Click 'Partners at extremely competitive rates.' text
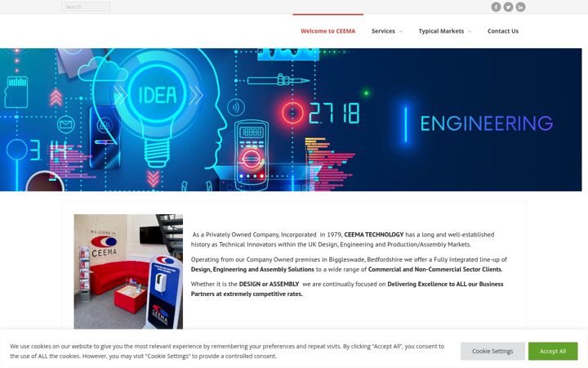The image size is (588, 368). click(247, 294)
